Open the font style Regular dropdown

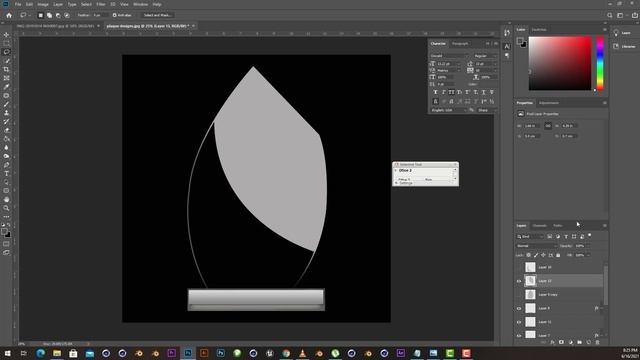[485, 56]
